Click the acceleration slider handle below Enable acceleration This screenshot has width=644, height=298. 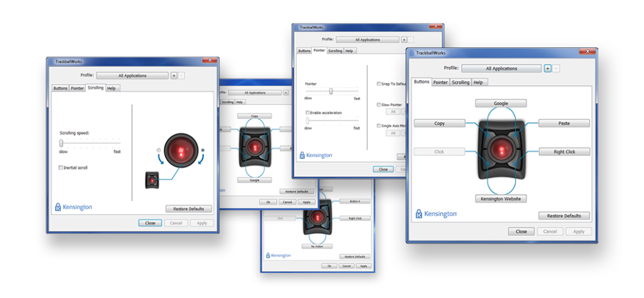pos(307,120)
